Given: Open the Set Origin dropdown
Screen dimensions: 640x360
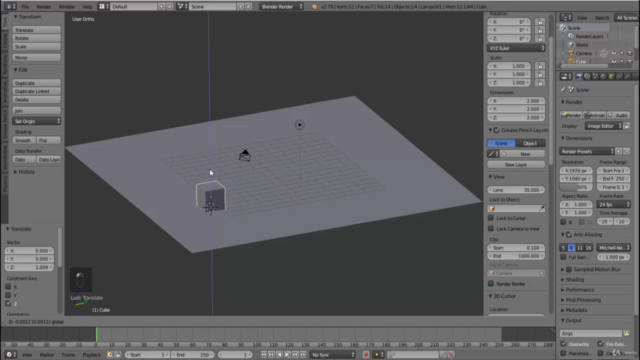Looking at the screenshot, I should 37,121.
